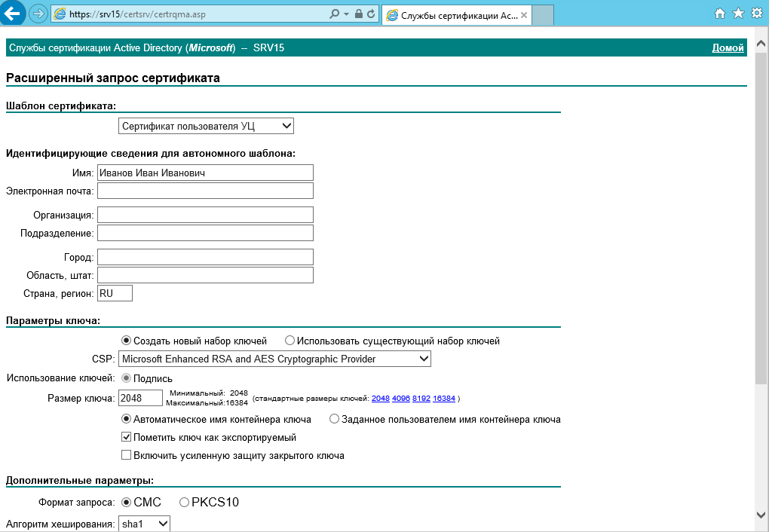The image size is (769, 532).
Task: Enable 'Включить усиленную защиту закрытого ключа' checkbox
Action: [x=126, y=455]
